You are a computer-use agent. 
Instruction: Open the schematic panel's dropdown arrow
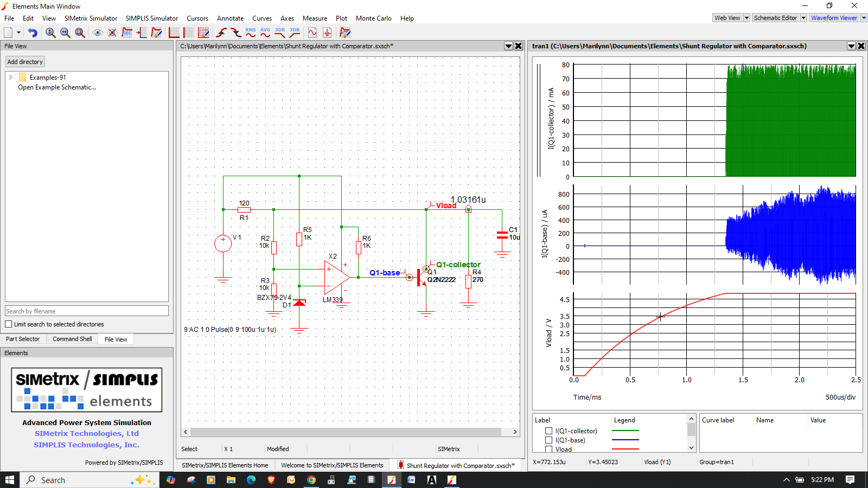(x=508, y=46)
